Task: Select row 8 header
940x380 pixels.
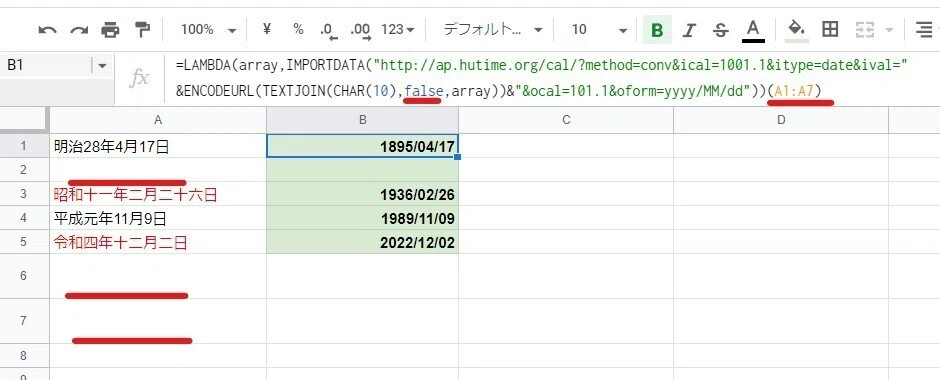Action: (24, 355)
